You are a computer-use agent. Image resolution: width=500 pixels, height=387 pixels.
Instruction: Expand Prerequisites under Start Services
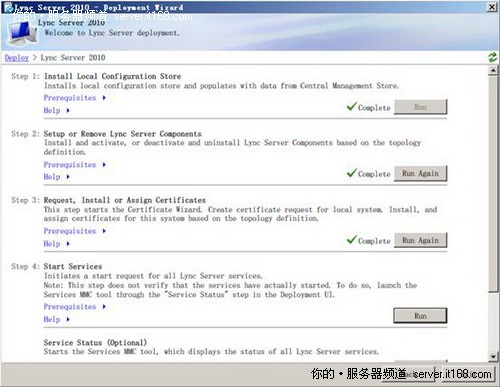75,307
